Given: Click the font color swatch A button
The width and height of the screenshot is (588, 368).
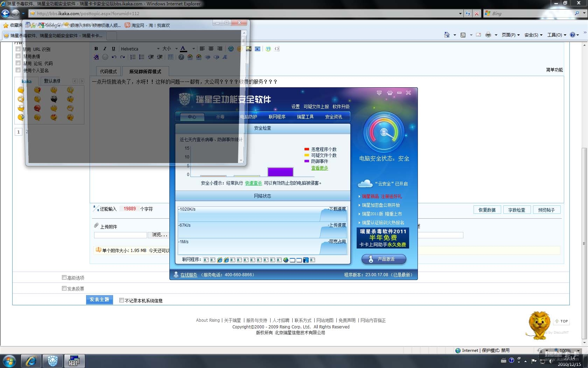Looking at the screenshot, I should click(183, 49).
